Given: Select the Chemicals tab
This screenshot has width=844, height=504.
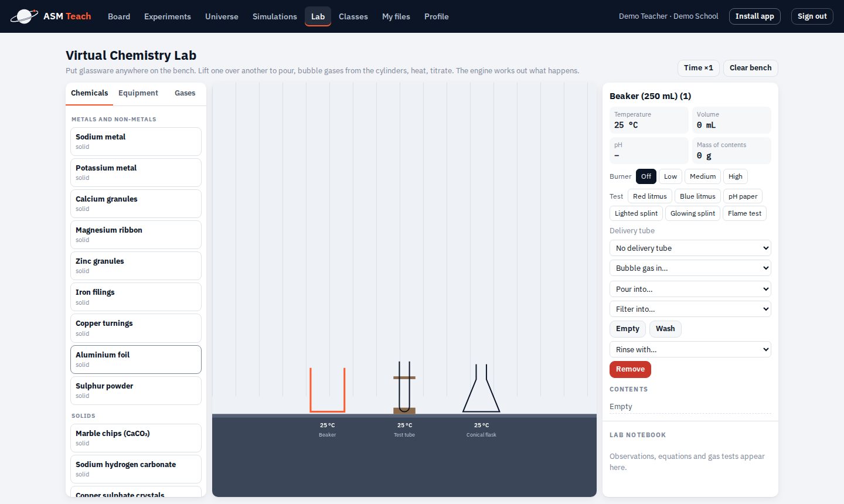Looking at the screenshot, I should click(89, 93).
